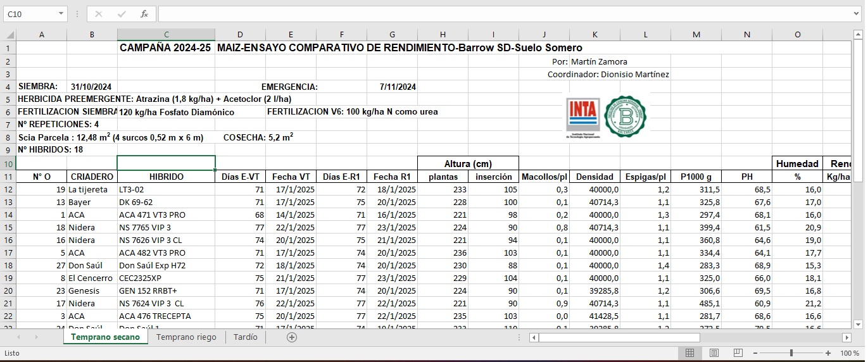Image resolution: width=868 pixels, height=362 pixels.
Task: Click the zoom out minus button
Action: (x=753, y=353)
